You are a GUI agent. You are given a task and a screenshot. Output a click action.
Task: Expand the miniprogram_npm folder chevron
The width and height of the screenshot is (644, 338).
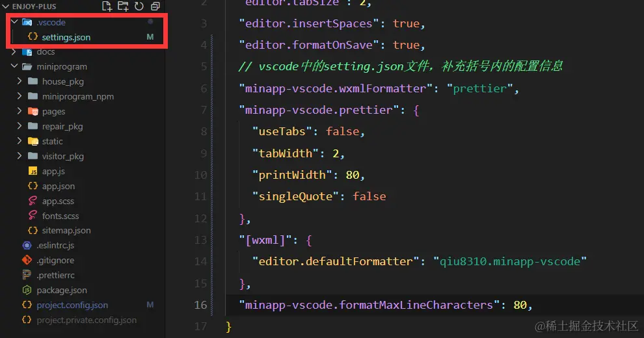(x=20, y=96)
